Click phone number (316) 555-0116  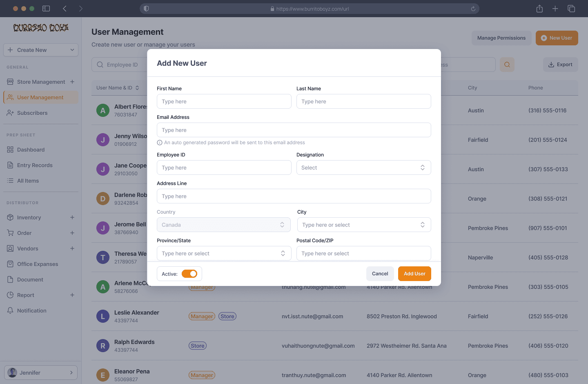(x=548, y=110)
